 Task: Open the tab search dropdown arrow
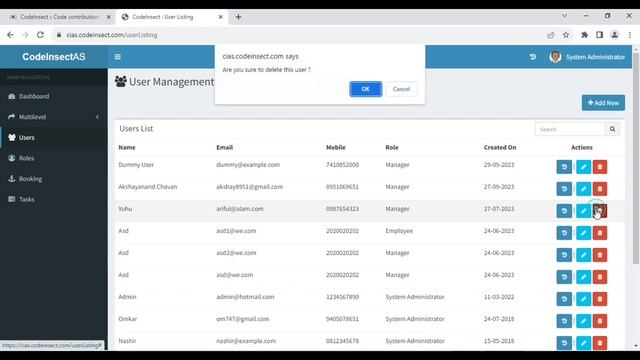click(564, 16)
